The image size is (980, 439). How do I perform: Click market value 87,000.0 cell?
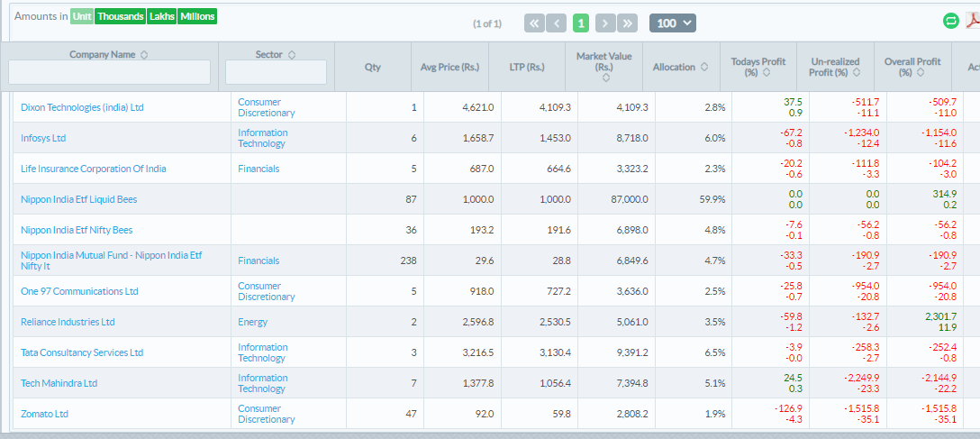(616, 199)
